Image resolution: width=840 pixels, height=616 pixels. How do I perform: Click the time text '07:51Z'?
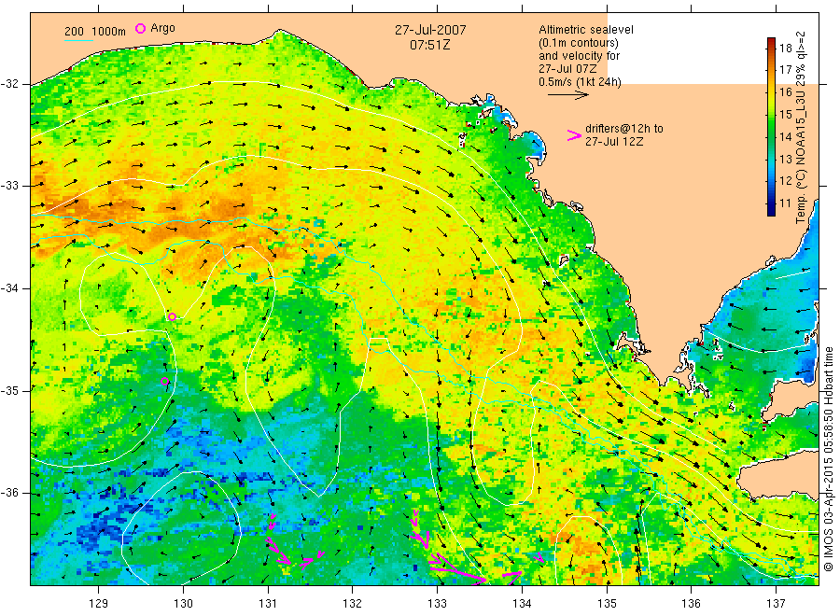tap(429, 45)
